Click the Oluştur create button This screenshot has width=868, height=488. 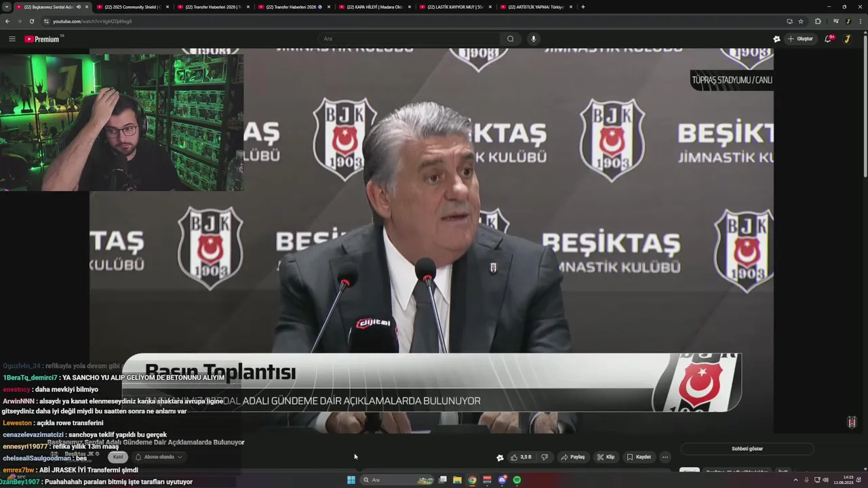coord(801,39)
